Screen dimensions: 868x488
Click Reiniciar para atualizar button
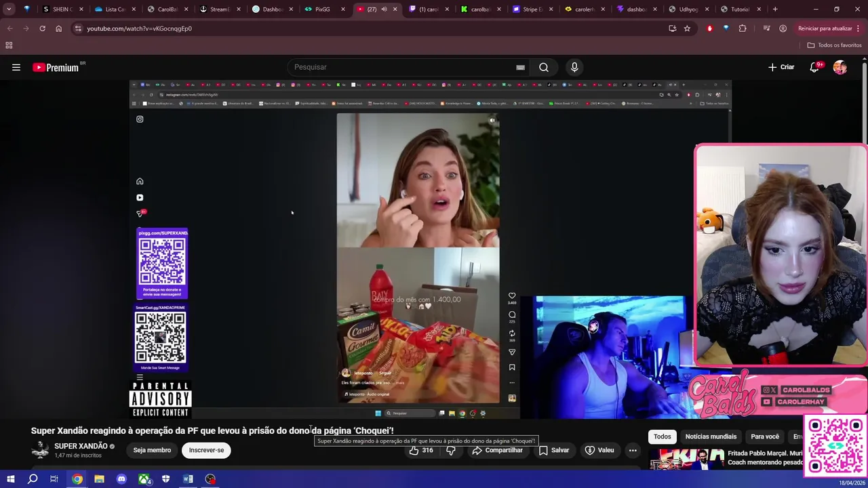[x=825, y=28]
